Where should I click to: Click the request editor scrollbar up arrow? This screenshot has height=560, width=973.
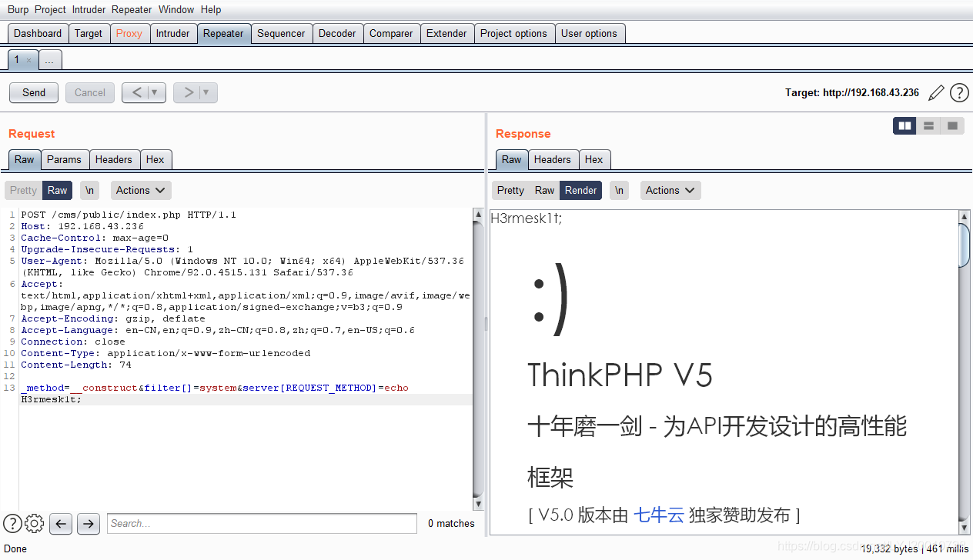(x=478, y=215)
